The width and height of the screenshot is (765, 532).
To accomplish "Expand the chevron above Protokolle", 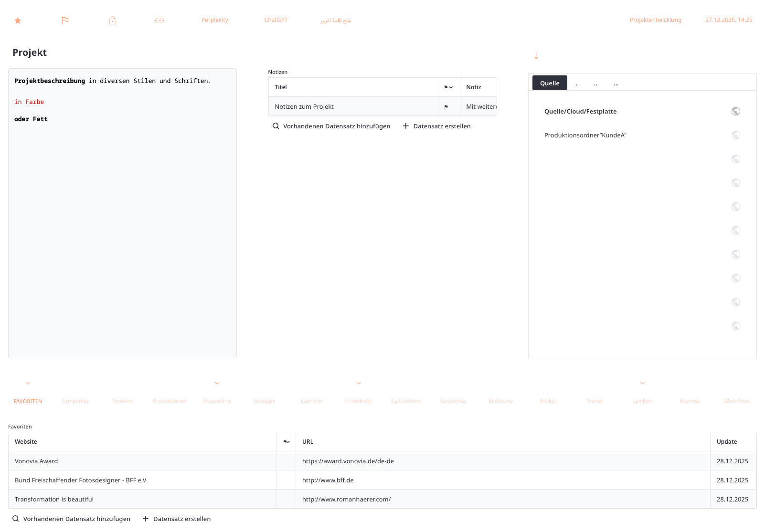I will coord(359,383).
